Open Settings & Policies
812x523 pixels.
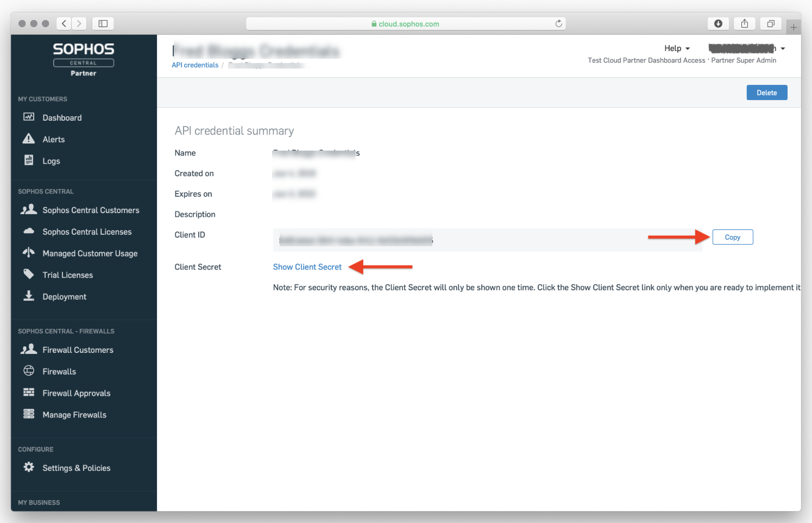click(x=76, y=468)
